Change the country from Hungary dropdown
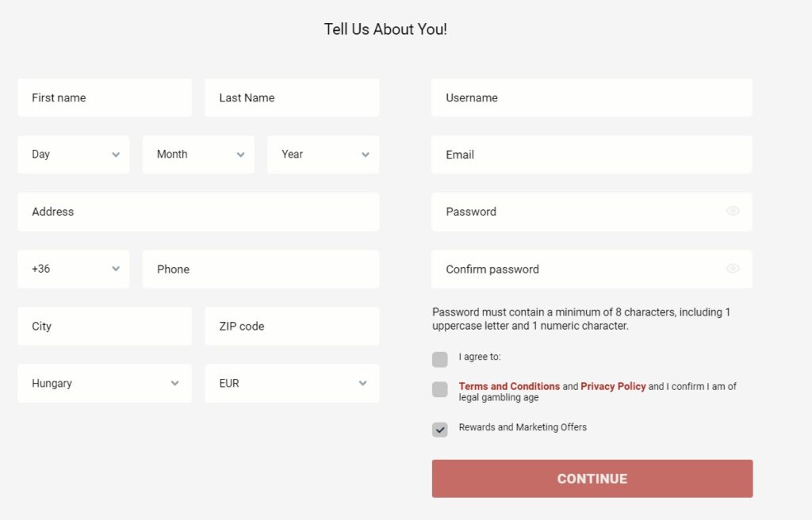Image resolution: width=812 pixels, height=520 pixels. (x=105, y=384)
